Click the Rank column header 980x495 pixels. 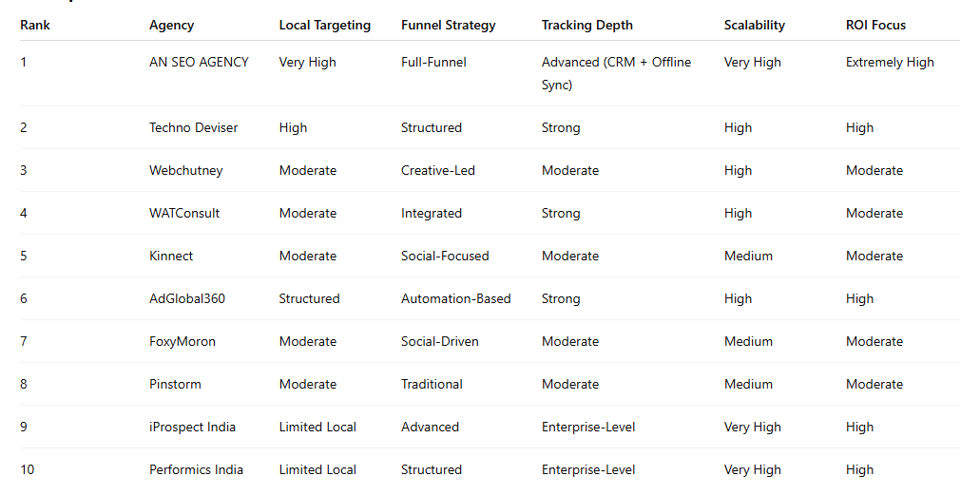tap(35, 26)
